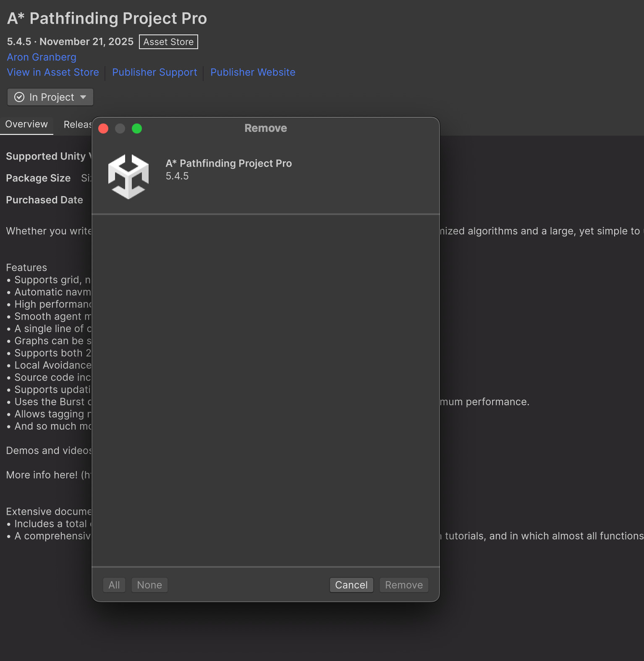This screenshot has width=644, height=661.
Task: Open the Aron Granberg publisher link
Action: 42,57
